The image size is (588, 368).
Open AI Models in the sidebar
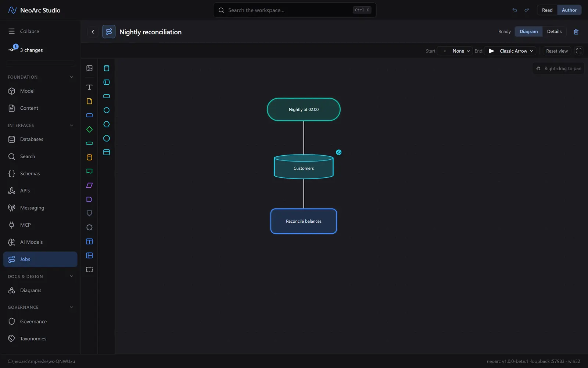(40, 242)
